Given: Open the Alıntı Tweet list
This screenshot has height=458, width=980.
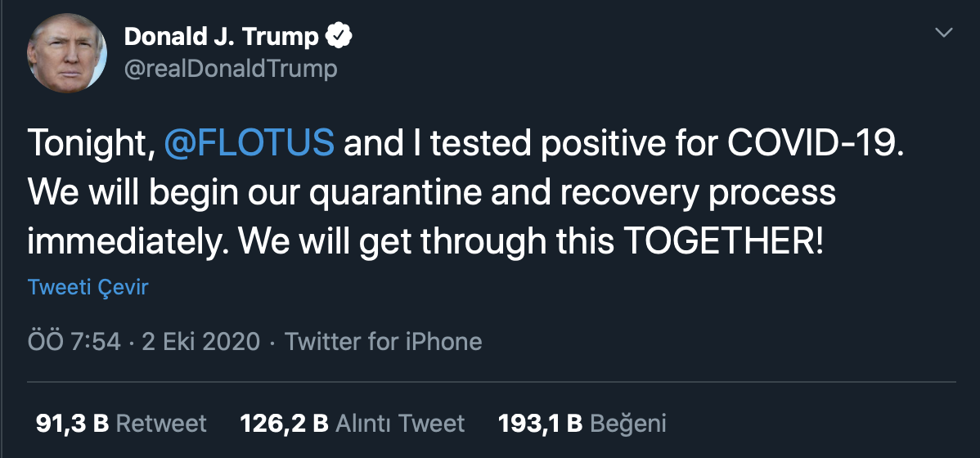Looking at the screenshot, I should coord(401,424).
